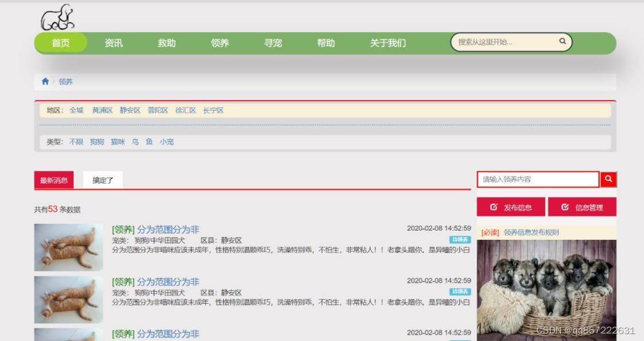The image size is (644, 341).
Task: Click the 信息管理 button
Action: click(582, 207)
